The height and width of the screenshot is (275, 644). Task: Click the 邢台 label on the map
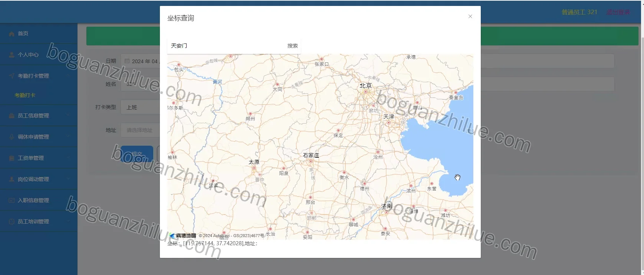tap(310, 202)
